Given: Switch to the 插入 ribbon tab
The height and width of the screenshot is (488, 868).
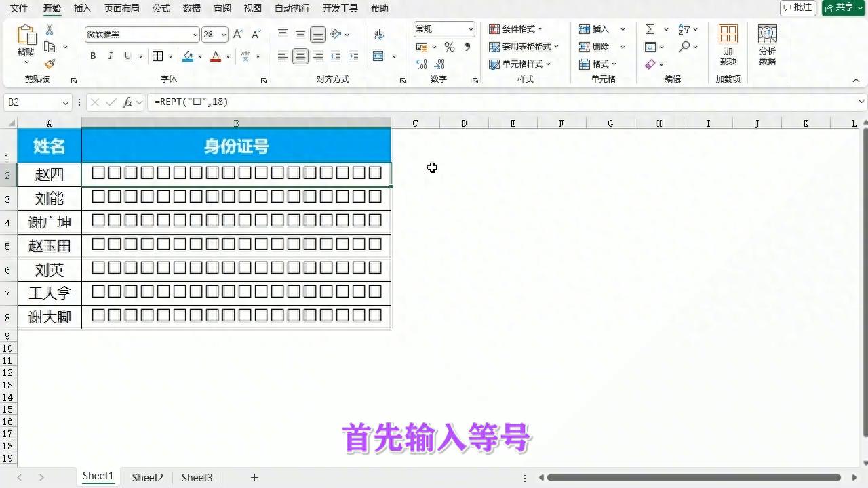Looking at the screenshot, I should 82,8.
